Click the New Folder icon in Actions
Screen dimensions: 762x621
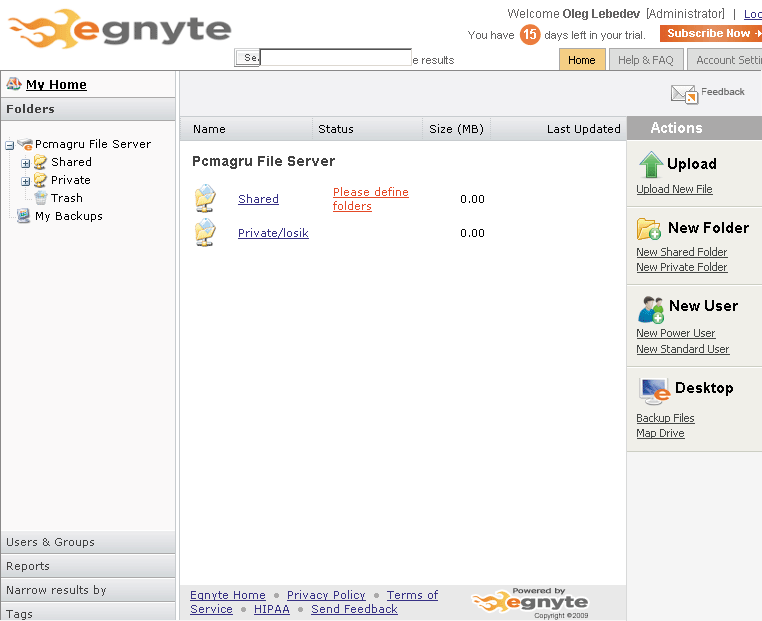[649, 229]
